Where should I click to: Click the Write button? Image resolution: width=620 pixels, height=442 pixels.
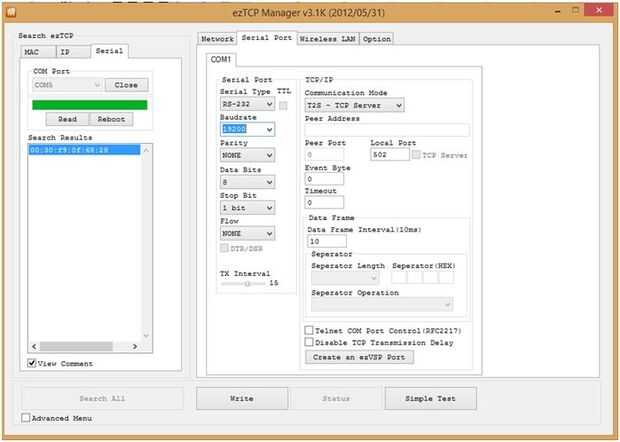pyautogui.click(x=242, y=398)
